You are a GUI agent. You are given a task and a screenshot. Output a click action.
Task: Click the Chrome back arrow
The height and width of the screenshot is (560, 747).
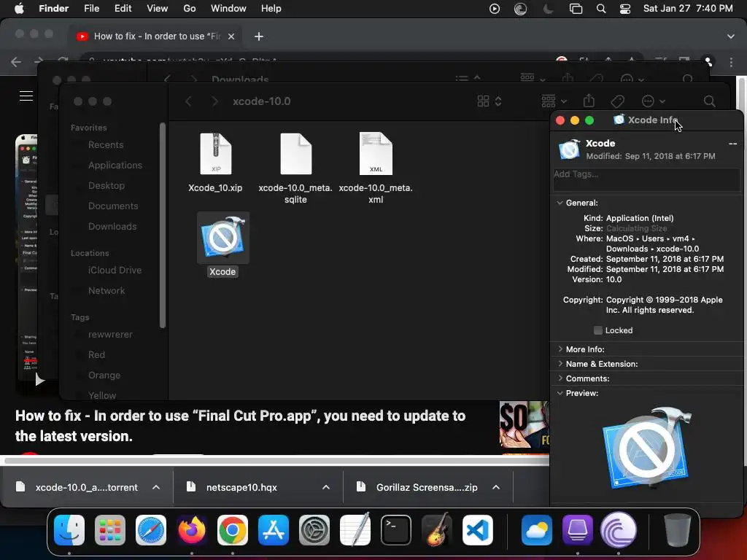click(16, 62)
